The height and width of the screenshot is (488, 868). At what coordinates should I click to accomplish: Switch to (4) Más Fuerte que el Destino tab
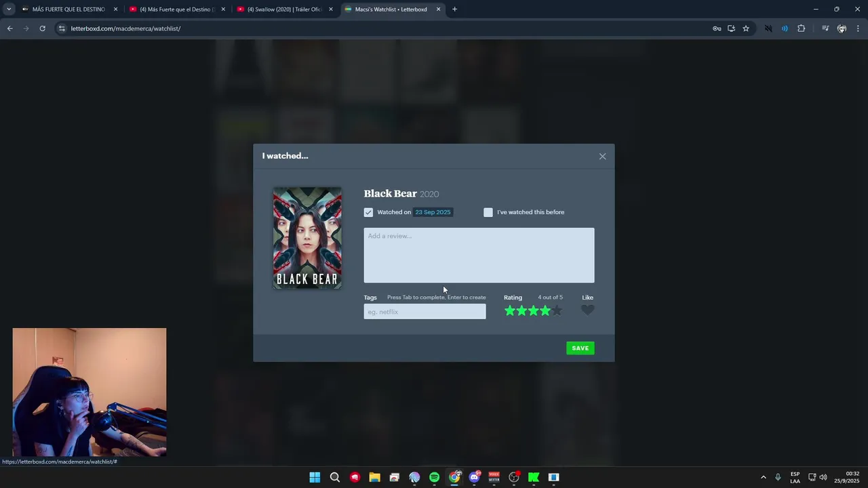coord(176,9)
